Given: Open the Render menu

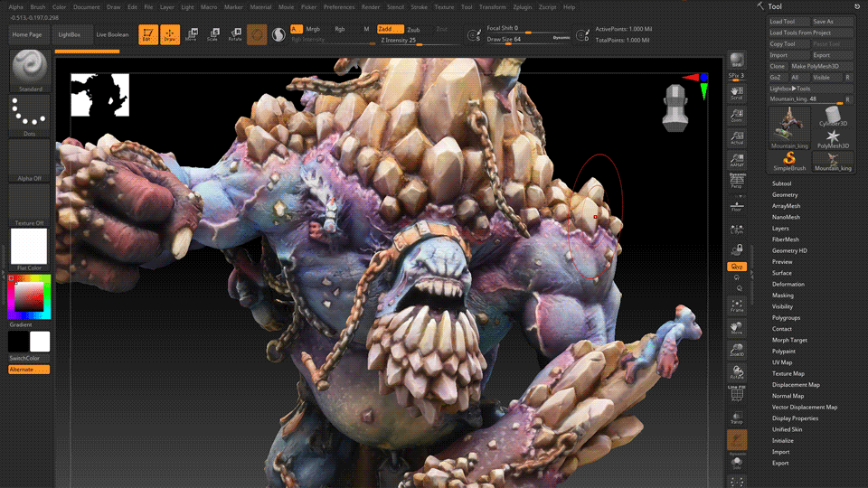Looking at the screenshot, I should point(371,7).
